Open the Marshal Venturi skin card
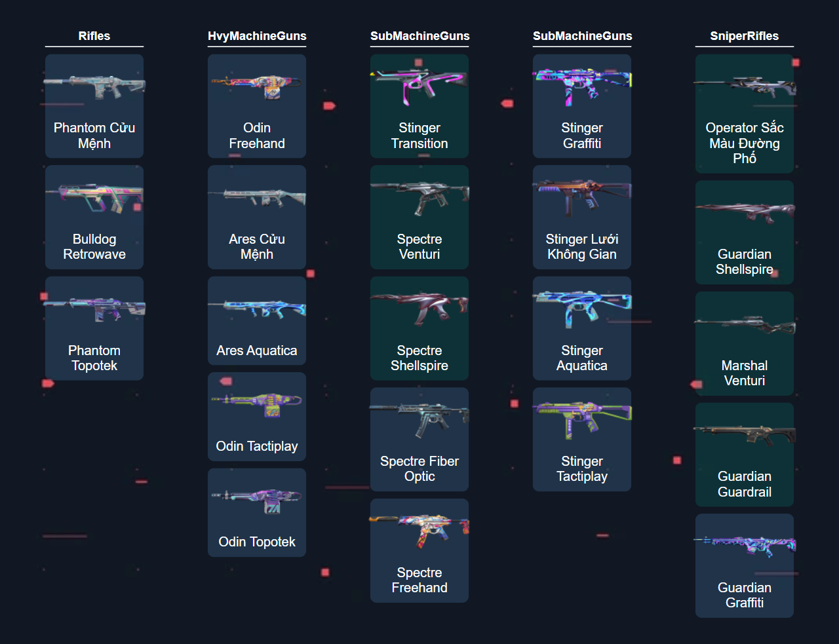The image size is (839, 644). pos(745,343)
